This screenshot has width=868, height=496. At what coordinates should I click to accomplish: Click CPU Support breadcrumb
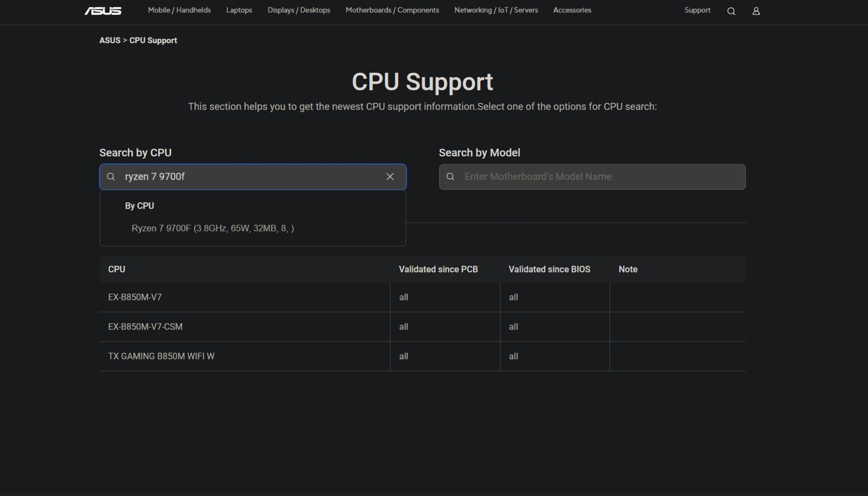[x=153, y=40]
